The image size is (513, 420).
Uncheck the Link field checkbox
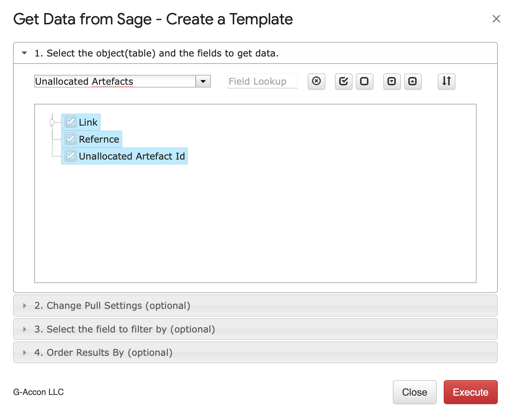pyautogui.click(x=71, y=122)
